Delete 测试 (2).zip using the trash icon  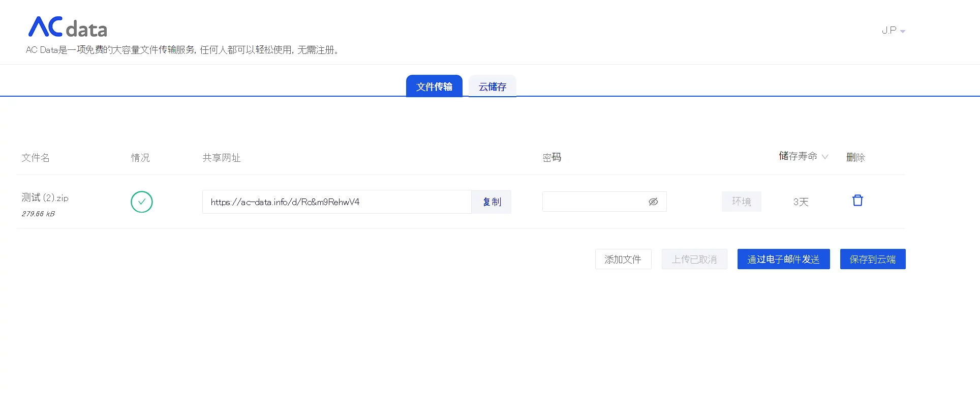(x=857, y=201)
